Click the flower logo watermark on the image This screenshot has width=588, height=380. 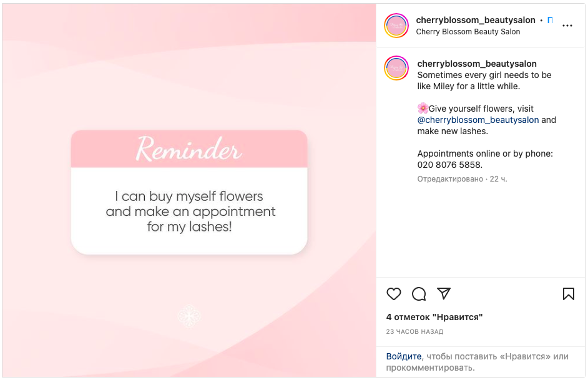click(x=189, y=316)
